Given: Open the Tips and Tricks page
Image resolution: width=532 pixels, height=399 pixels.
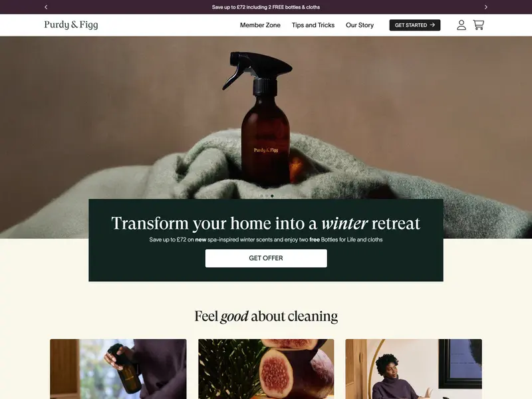Looking at the screenshot, I should 313,25.
